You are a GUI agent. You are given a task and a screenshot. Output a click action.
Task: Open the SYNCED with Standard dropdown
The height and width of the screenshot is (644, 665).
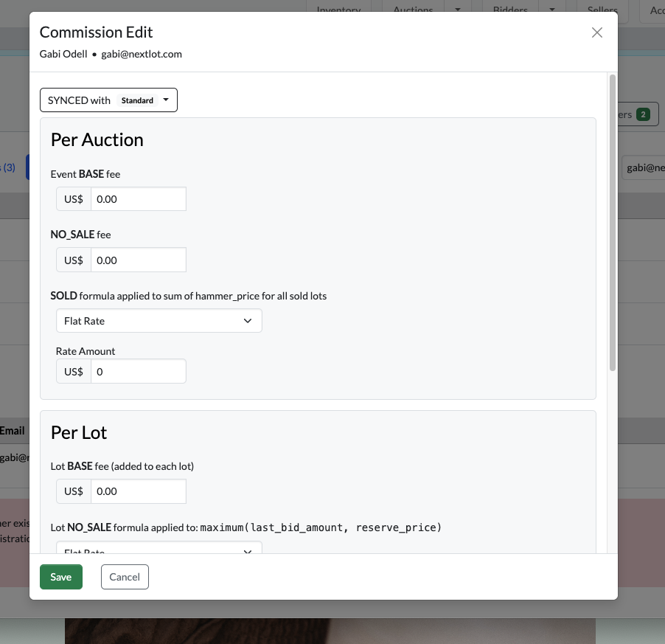108,100
